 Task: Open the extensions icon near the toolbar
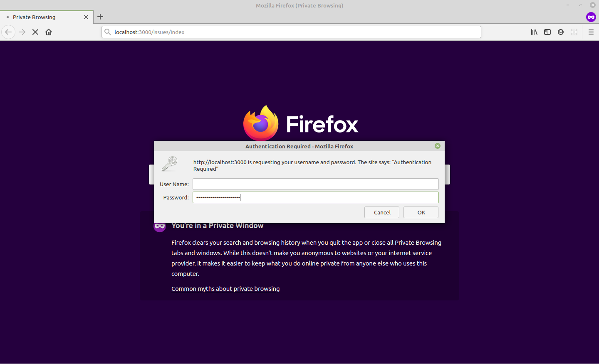pos(574,32)
